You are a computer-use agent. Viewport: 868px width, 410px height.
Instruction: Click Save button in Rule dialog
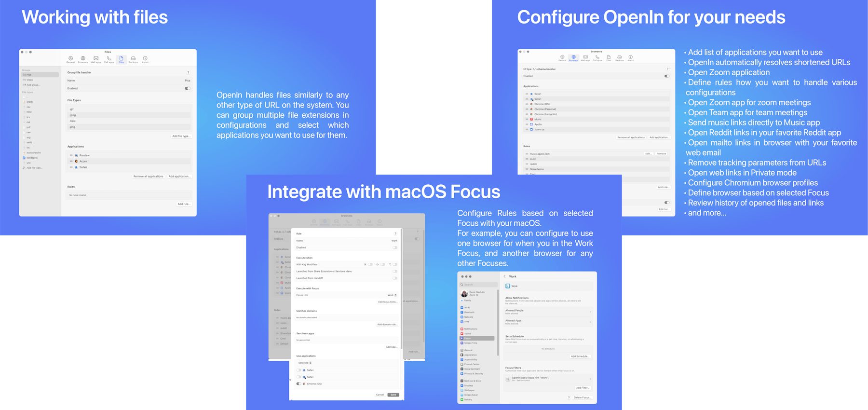[393, 395]
